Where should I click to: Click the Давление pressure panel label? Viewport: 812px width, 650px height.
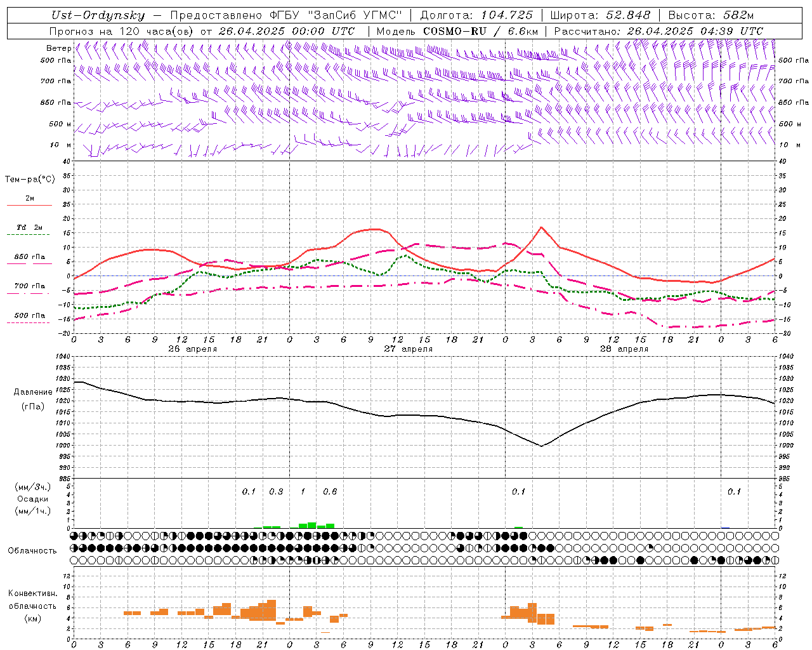(x=33, y=392)
